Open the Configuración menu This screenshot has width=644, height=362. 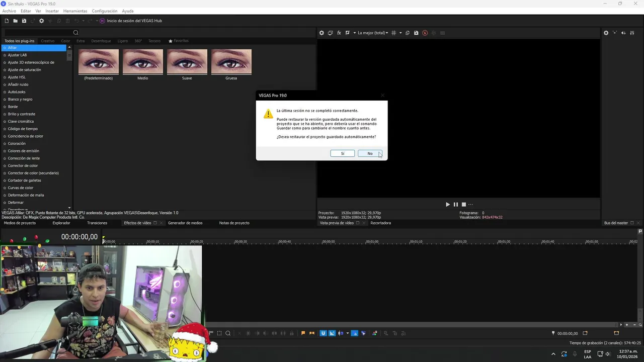tap(105, 11)
